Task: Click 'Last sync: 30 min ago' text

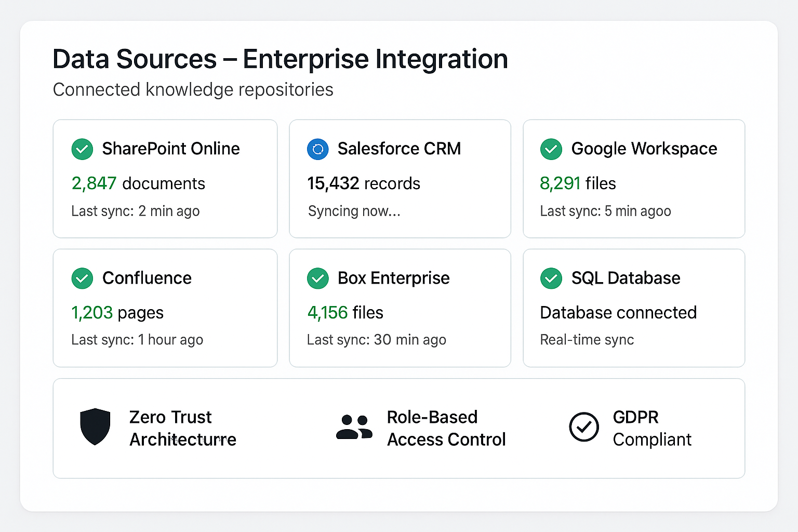Action: (x=377, y=340)
